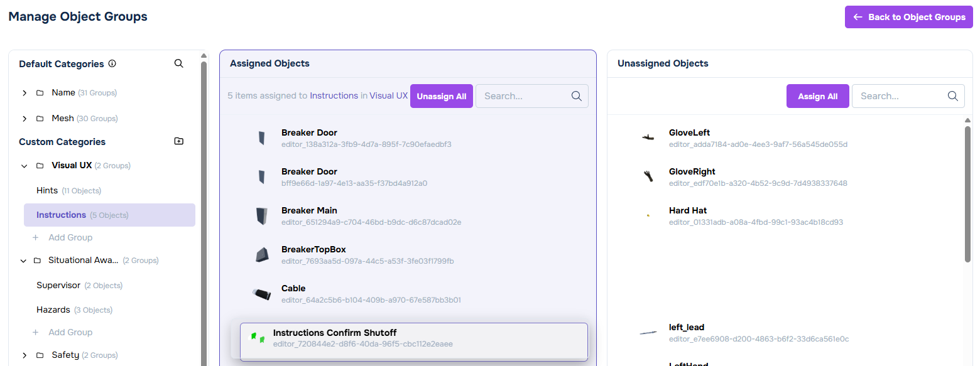
Task: Click the add-folder icon beside Custom Categories
Action: 179,141
